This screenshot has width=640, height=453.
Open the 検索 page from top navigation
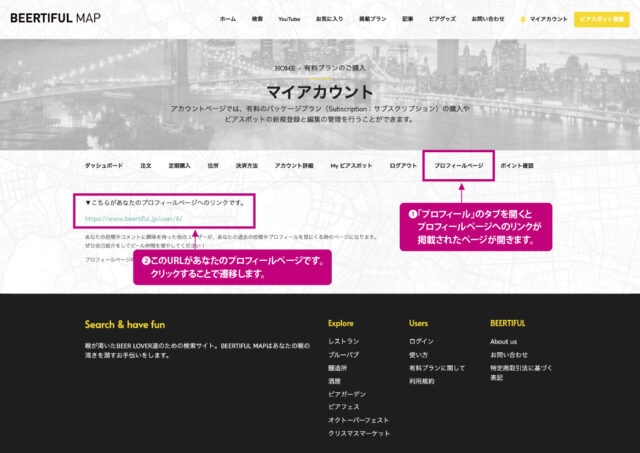[x=257, y=19]
